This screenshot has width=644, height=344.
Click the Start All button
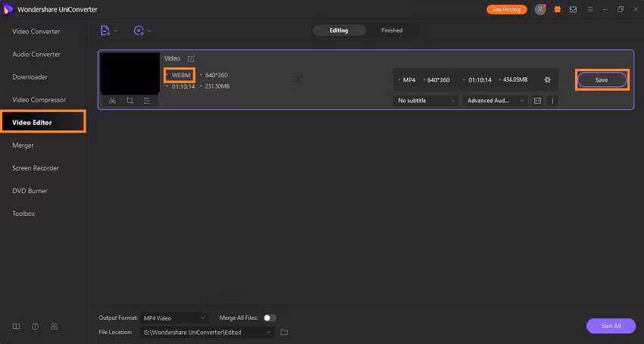click(611, 326)
